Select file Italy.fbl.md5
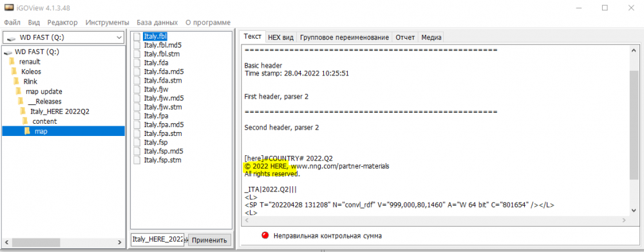The width and height of the screenshot is (644, 252). coord(163,45)
